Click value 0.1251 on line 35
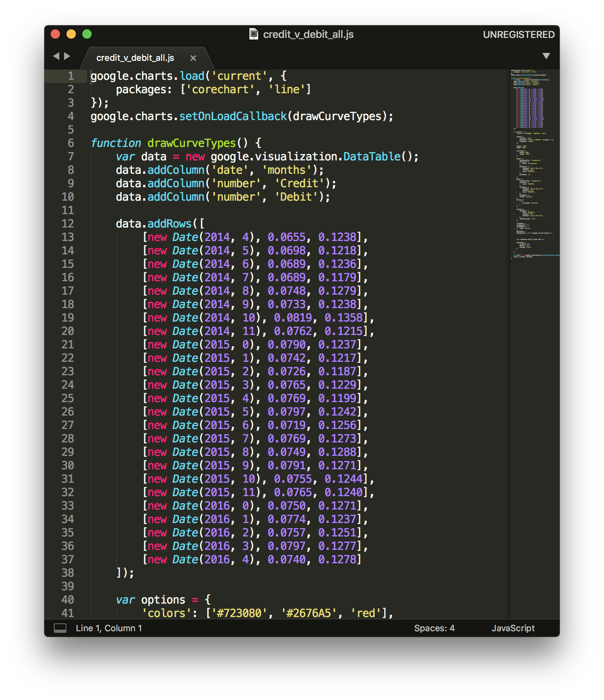 pyautogui.click(x=338, y=533)
